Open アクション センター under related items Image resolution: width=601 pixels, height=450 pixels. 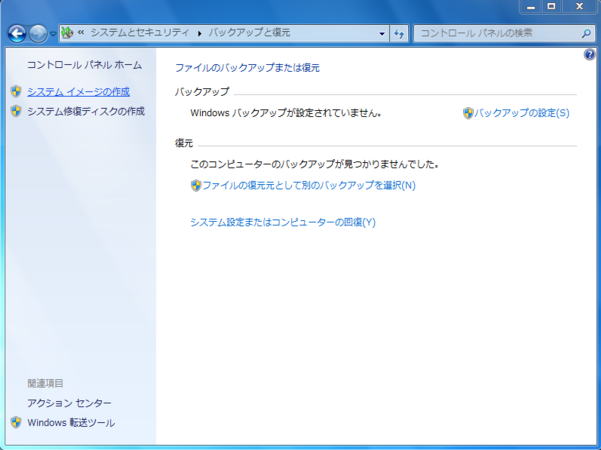[69, 403]
